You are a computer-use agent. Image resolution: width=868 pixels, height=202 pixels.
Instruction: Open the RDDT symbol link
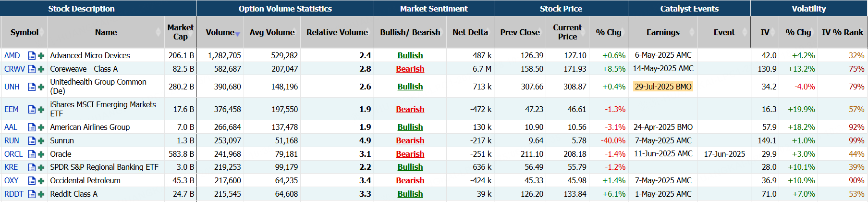14,194
